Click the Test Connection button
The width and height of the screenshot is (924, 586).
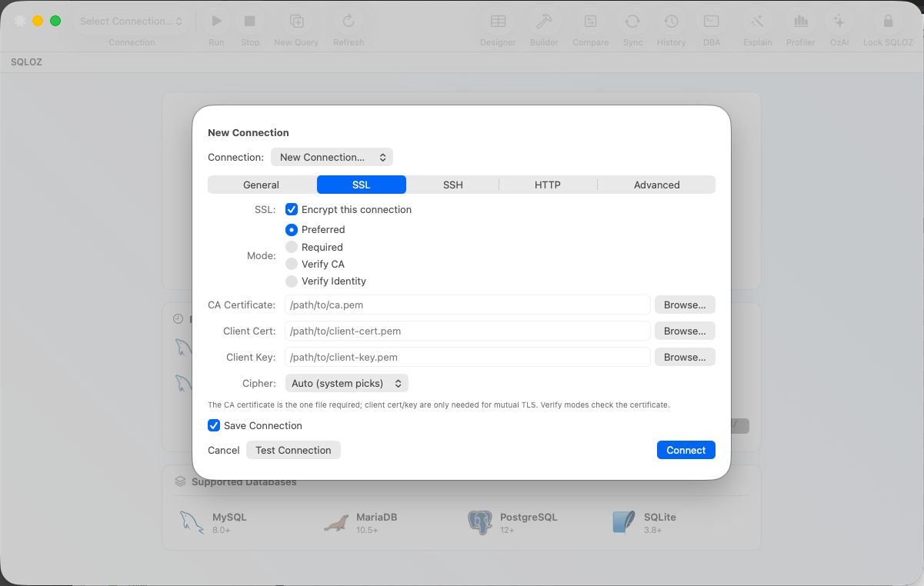coord(293,450)
